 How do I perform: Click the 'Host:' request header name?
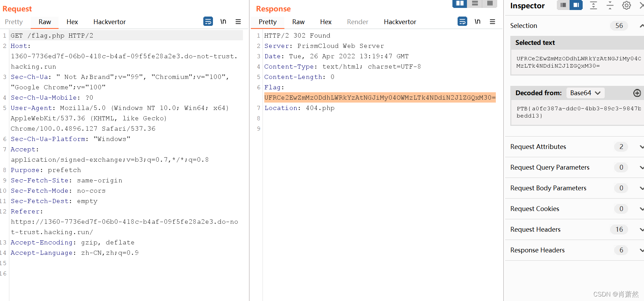21,46
